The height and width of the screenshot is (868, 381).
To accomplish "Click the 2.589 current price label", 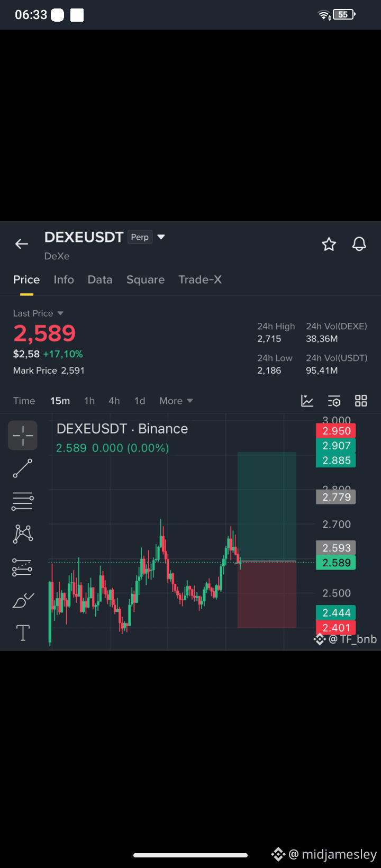I will pos(336,563).
